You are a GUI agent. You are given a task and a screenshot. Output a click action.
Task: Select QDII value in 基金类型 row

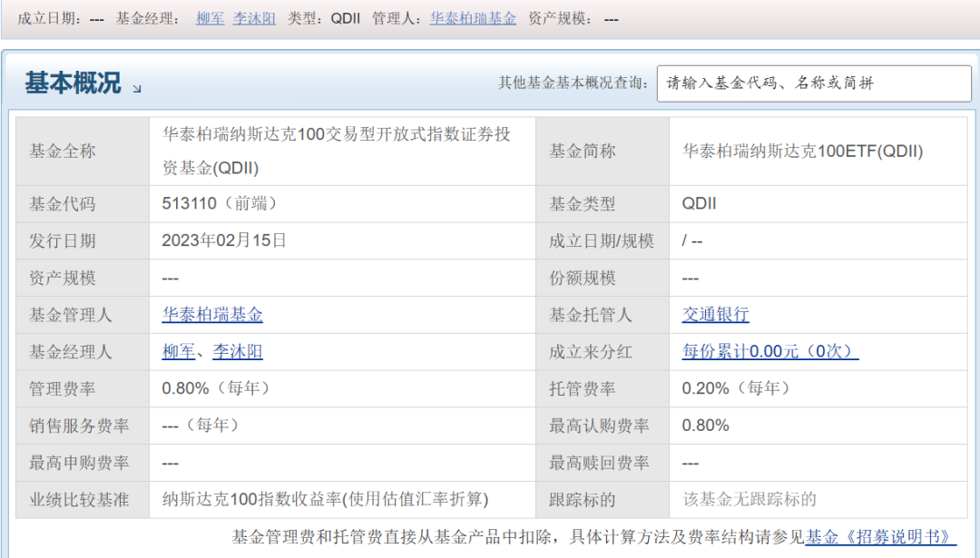pyautogui.click(x=699, y=204)
